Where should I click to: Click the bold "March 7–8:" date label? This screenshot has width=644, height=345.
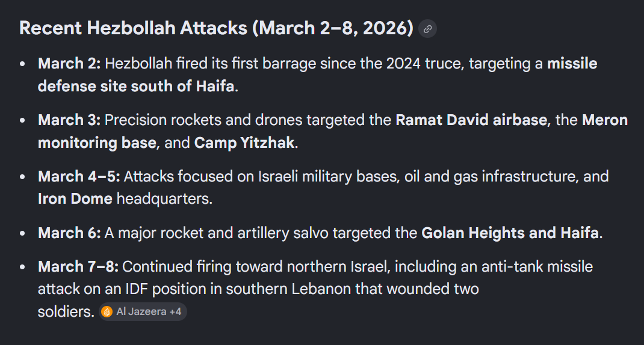click(x=78, y=266)
